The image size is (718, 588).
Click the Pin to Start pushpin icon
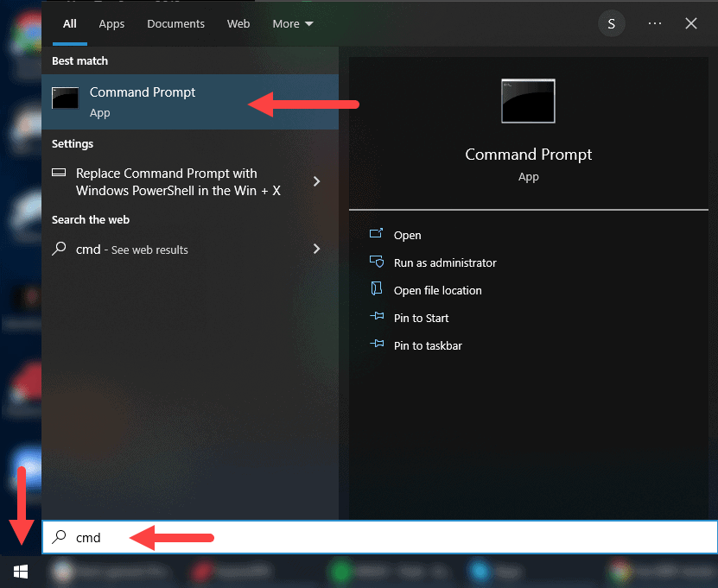coord(377,318)
